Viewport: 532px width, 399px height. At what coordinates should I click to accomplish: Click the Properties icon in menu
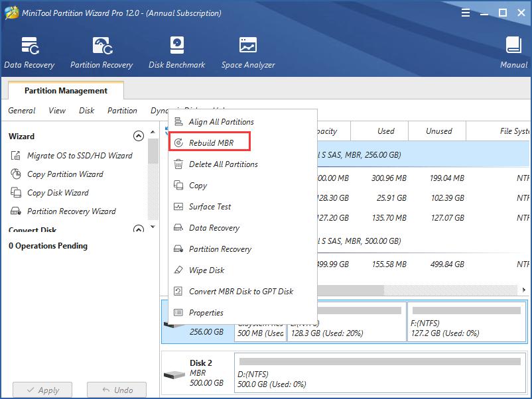click(x=178, y=312)
